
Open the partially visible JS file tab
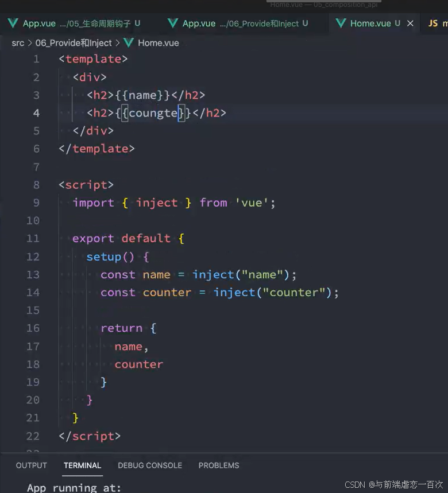pyautogui.click(x=437, y=24)
